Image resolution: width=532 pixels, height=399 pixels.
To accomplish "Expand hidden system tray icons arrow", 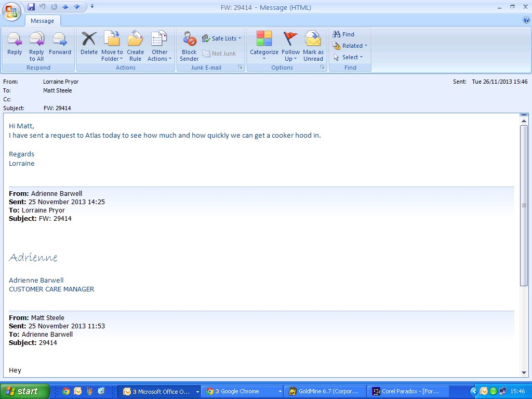I will [475, 391].
